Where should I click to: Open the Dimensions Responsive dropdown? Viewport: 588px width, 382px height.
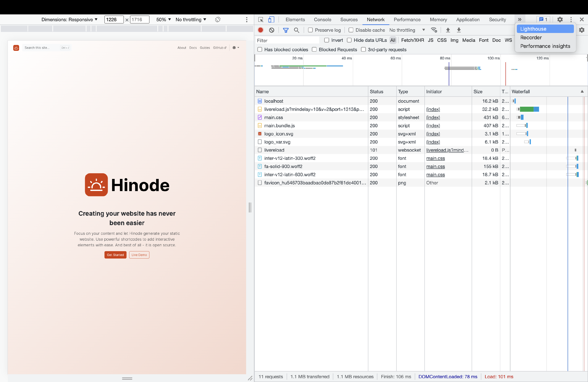tap(70, 20)
